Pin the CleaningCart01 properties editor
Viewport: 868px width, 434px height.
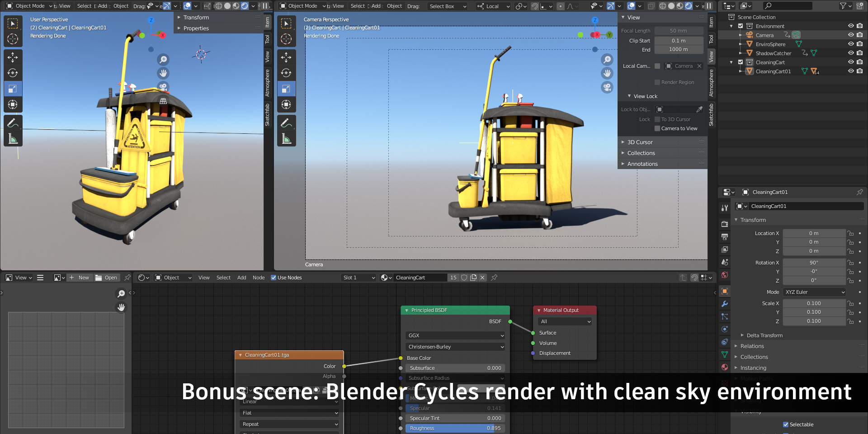tap(859, 192)
